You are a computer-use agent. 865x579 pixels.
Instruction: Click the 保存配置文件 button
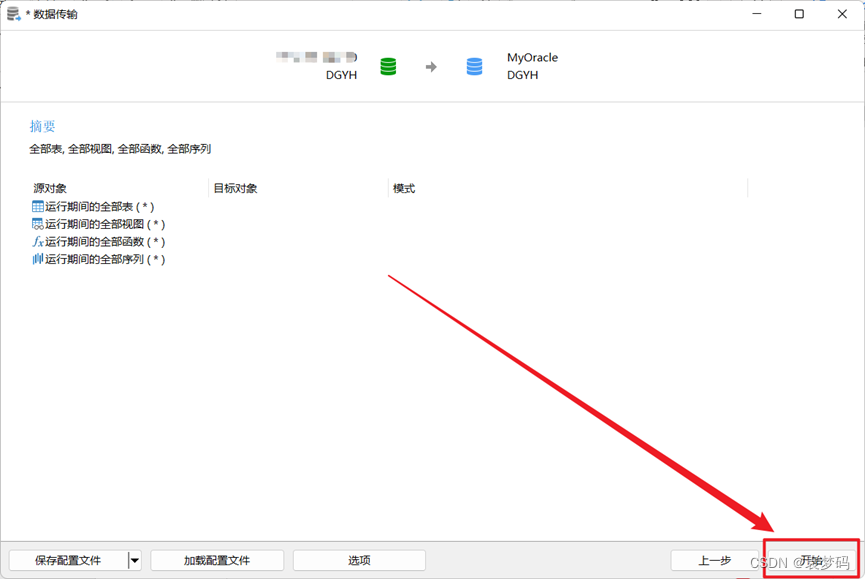point(70,560)
